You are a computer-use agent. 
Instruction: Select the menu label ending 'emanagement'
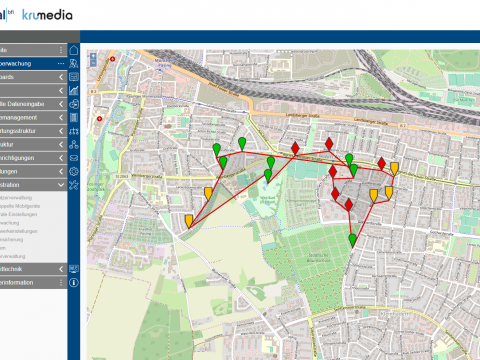coord(19,117)
